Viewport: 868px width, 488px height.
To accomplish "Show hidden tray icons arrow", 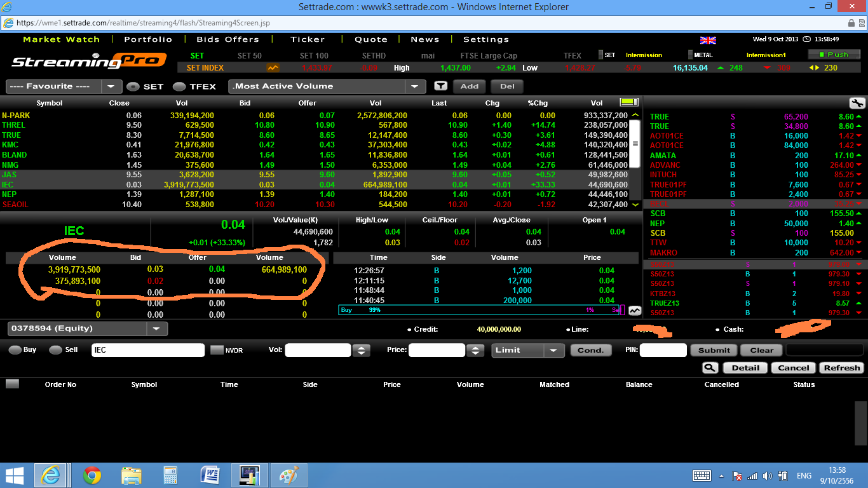I will (721, 476).
